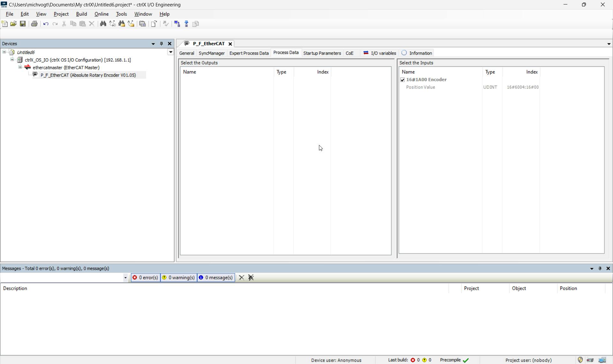Viewport: 613px width, 364px height.
Task: Open a project via folder icon
Action: [13, 24]
